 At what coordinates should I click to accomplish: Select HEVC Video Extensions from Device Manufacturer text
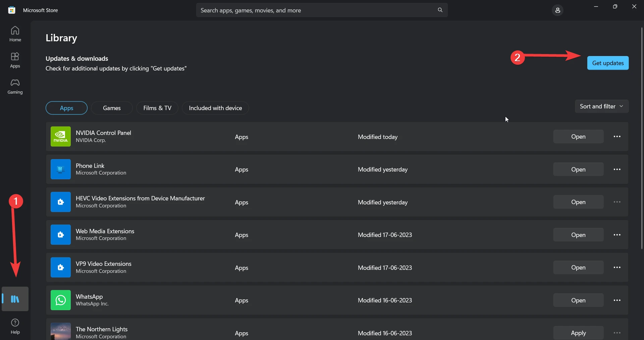point(140,198)
